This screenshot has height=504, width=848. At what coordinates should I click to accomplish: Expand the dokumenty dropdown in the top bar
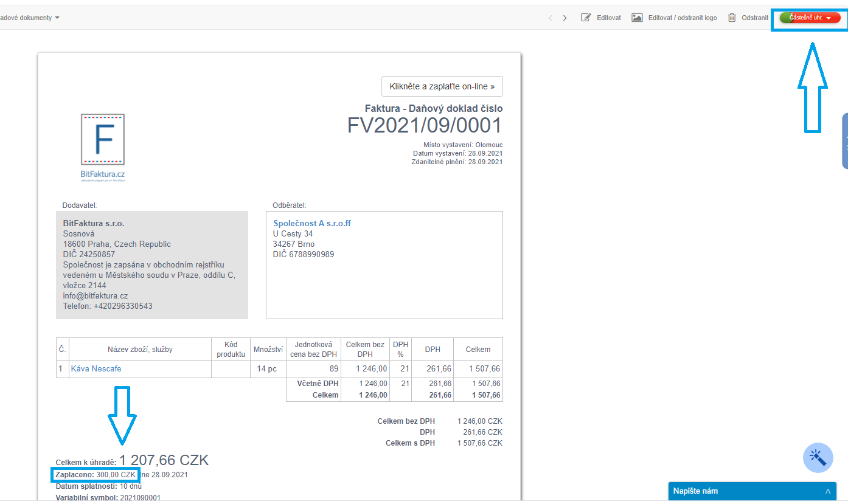[30, 18]
